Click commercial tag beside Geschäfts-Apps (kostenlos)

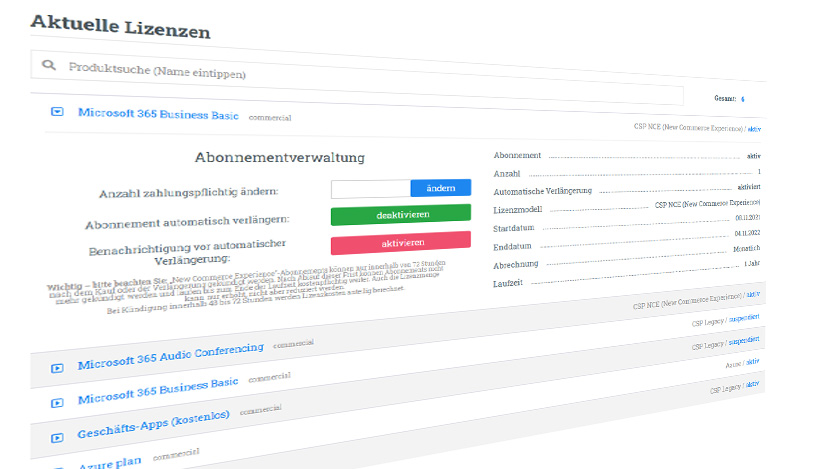coord(260,410)
